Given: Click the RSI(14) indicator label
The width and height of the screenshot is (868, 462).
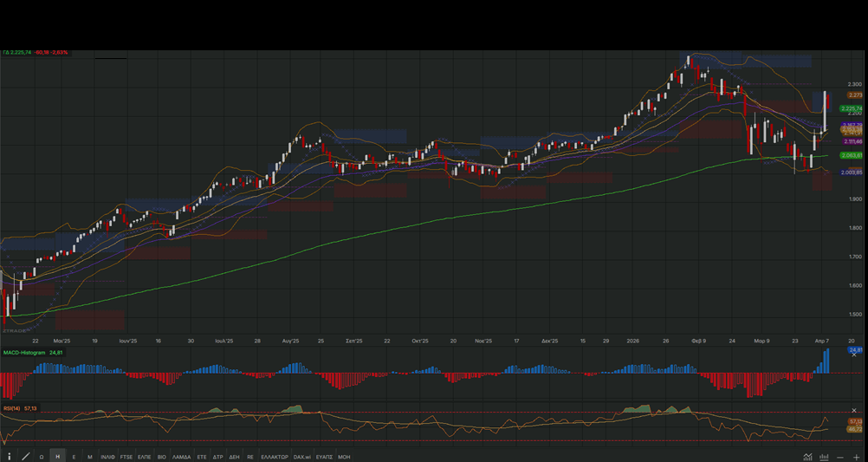Looking at the screenshot, I should coord(11,408).
